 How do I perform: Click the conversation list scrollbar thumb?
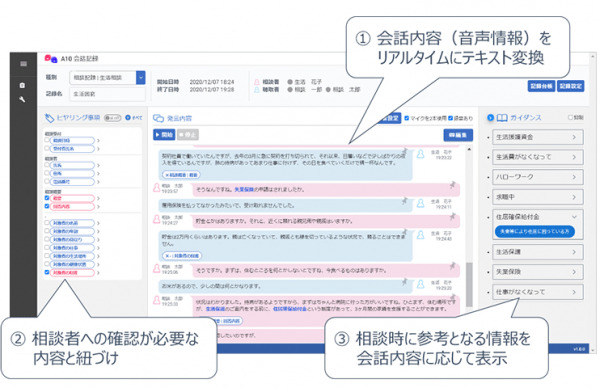click(469, 284)
